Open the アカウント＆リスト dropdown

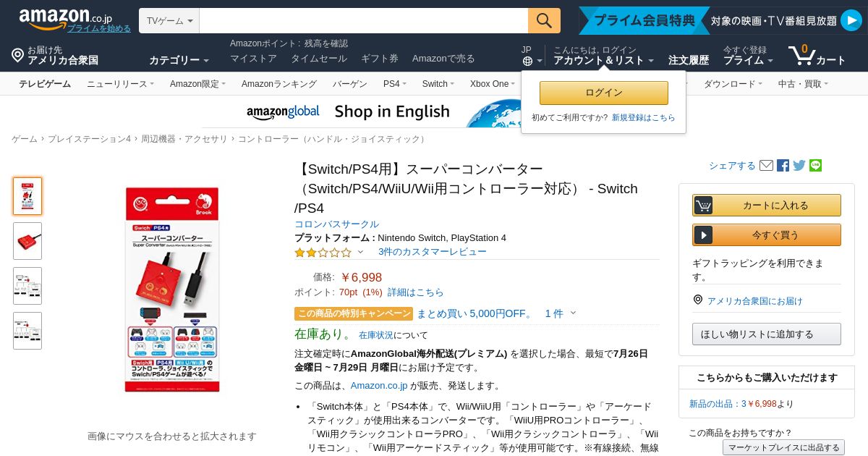[x=603, y=61]
